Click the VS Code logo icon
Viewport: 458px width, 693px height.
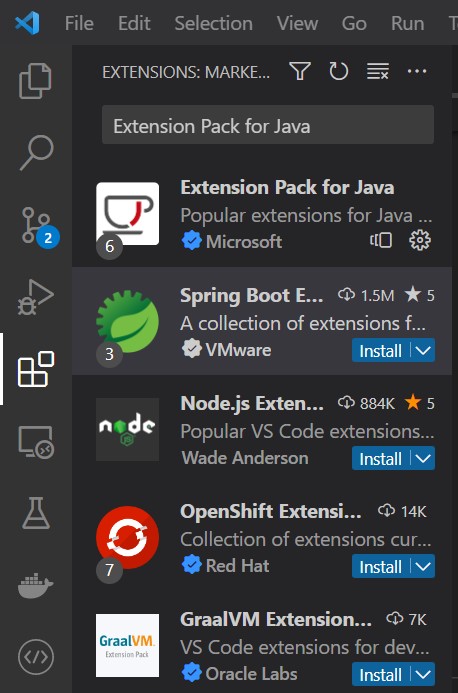[x=27, y=23]
